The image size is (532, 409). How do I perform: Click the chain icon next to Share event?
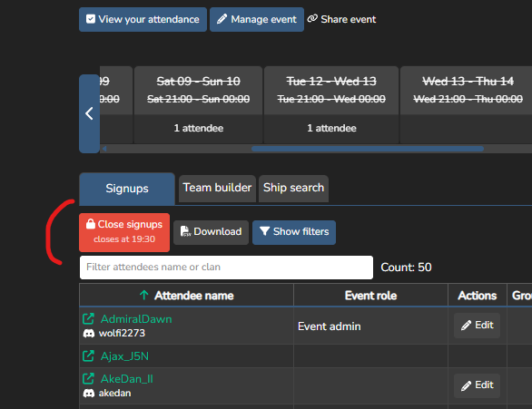tap(312, 19)
